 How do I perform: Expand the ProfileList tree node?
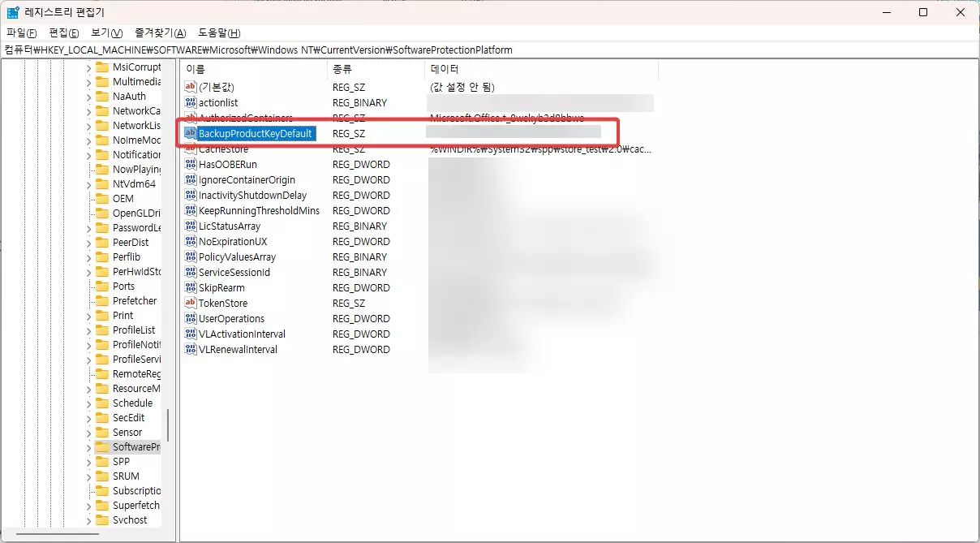pos(88,330)
